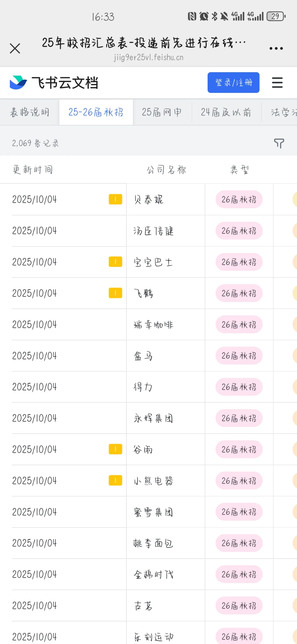Open the hamburger menu in header

[x=277, y=83]
